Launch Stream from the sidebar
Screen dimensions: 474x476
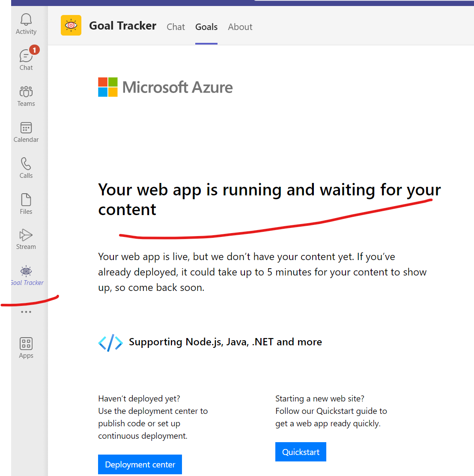click(x=26, y=234)
